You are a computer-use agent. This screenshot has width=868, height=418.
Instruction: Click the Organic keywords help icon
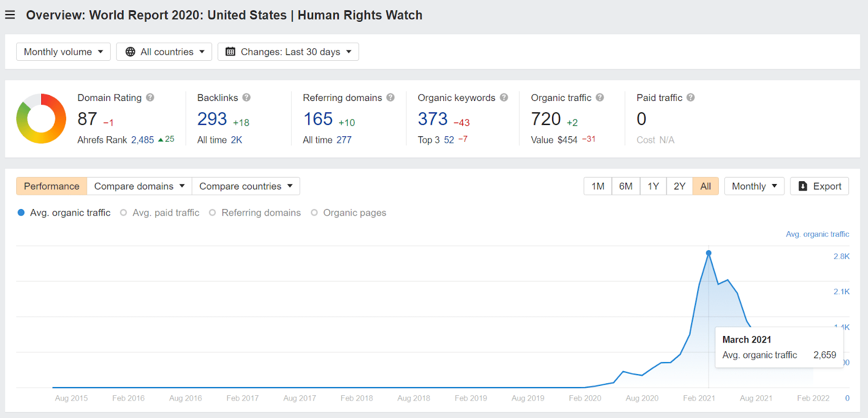pyautogui.click(x=503, y=98)
